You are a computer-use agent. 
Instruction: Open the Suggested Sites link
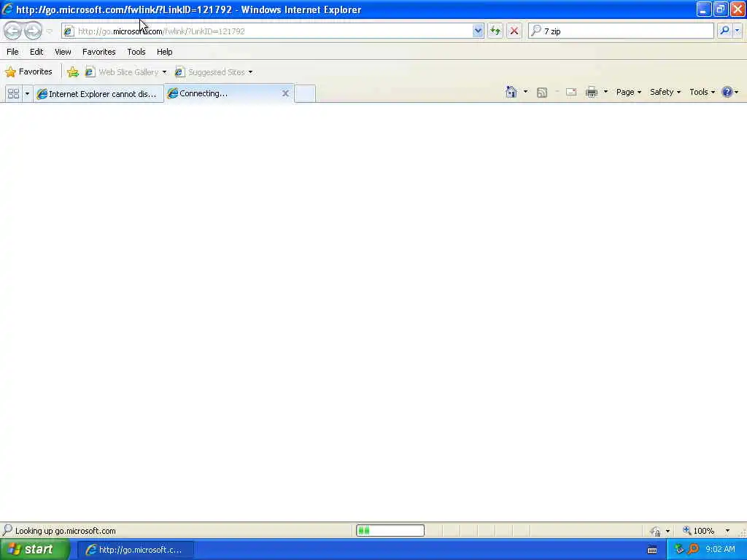point(210,72)
